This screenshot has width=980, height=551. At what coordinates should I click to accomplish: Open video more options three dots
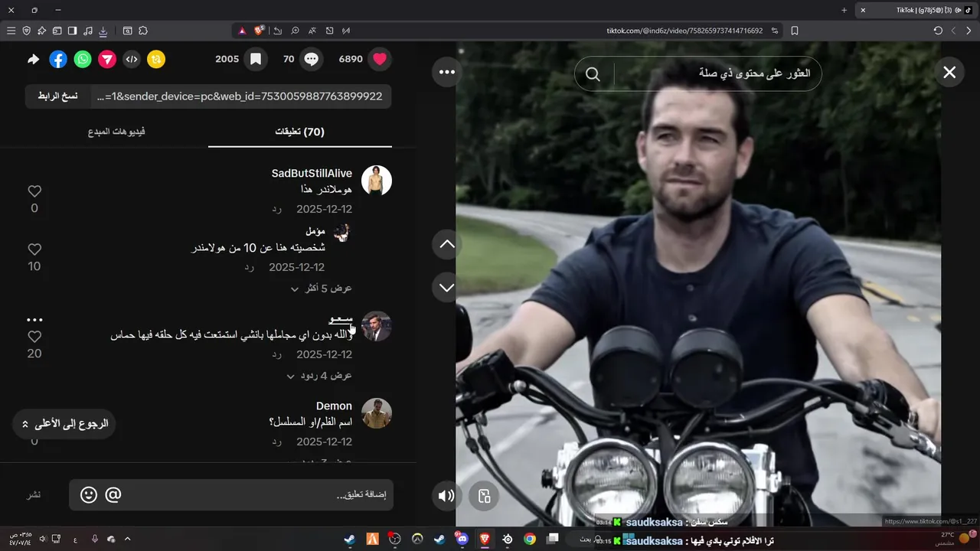pos(447,72)
